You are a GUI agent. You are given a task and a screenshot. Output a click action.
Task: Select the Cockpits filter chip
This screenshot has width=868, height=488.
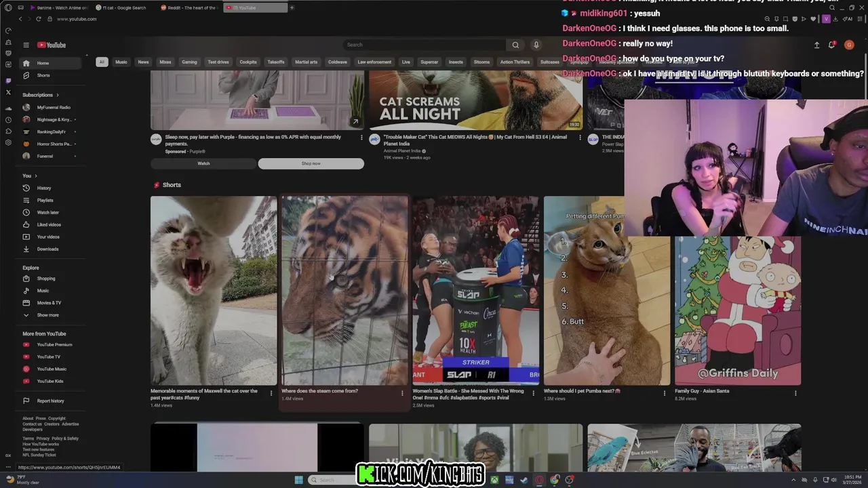[x=248, y=62]
